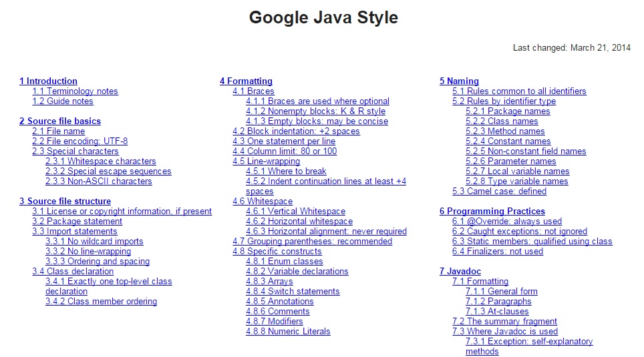The image size is (644, 357).
Task: Click the 5 Naming heading link
Action: point(459,81)
